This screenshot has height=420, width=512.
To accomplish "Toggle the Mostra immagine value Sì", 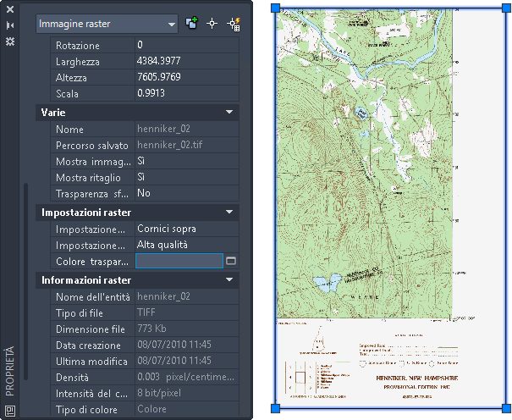I will pyautogui.click(x=187, y=161).
